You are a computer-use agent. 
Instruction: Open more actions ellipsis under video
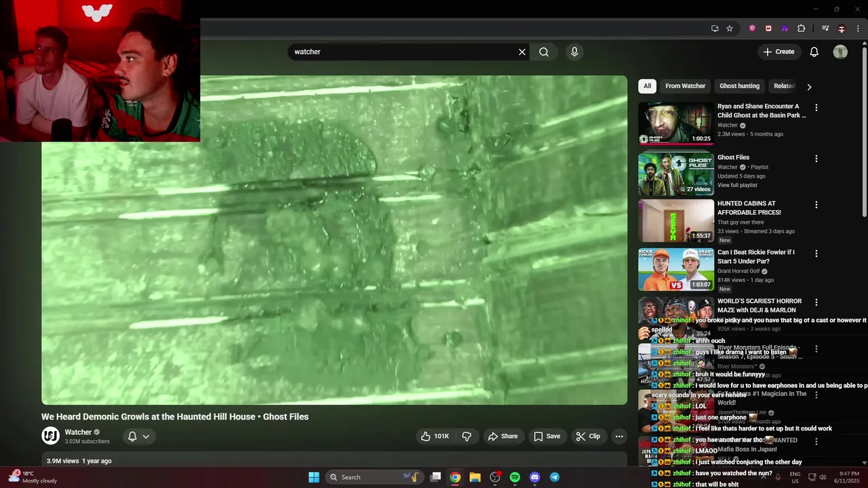pyautogui.click(x=619, y=436)
